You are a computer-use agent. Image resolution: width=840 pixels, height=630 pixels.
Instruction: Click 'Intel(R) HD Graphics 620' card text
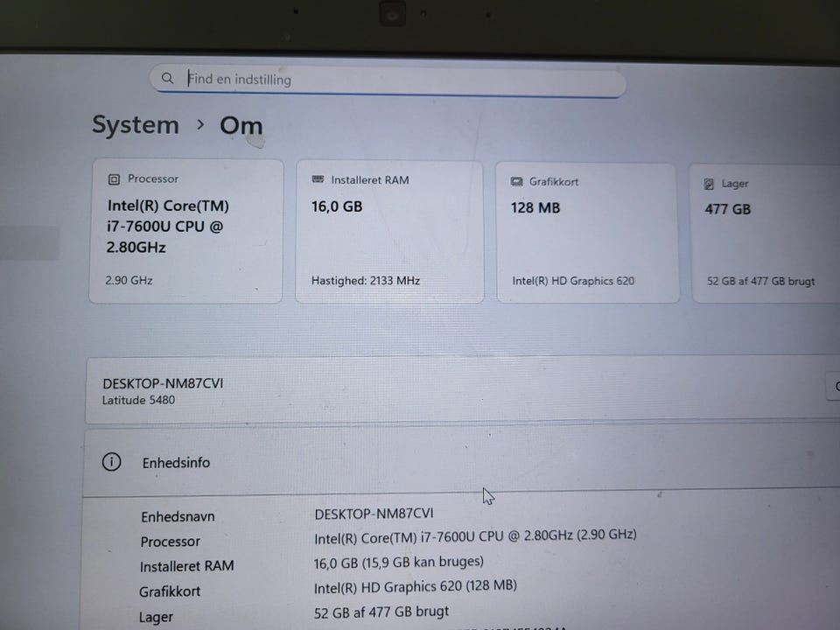point(572,281)
